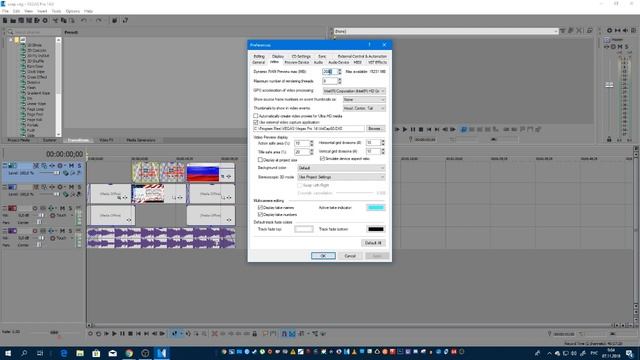Mute the second video track

[x=71, y=187]
